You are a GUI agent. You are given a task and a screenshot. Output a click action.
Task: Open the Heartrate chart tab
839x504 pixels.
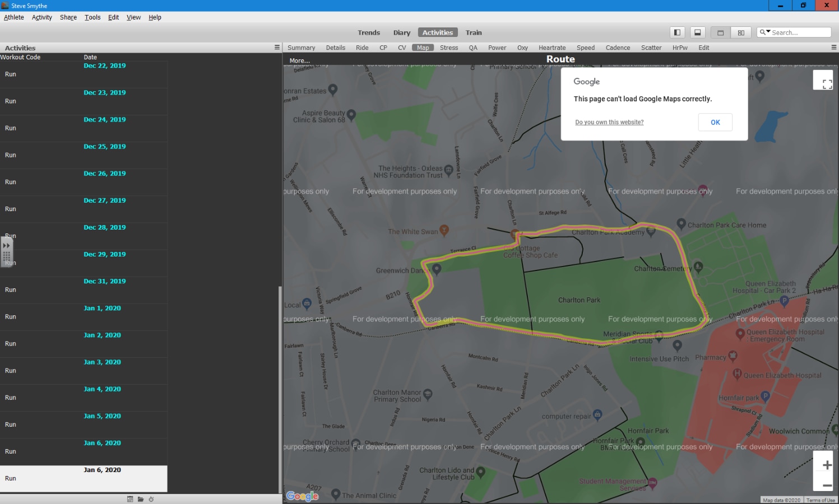coord(552,48)
